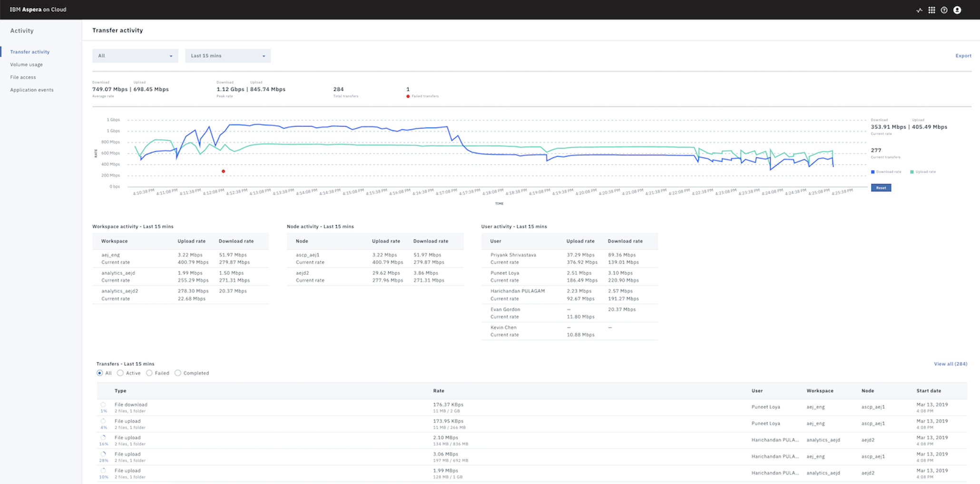This screenshot has width=980, height=484.
Task: Open View all (284) transfers
Action: (x=950, y=364)
